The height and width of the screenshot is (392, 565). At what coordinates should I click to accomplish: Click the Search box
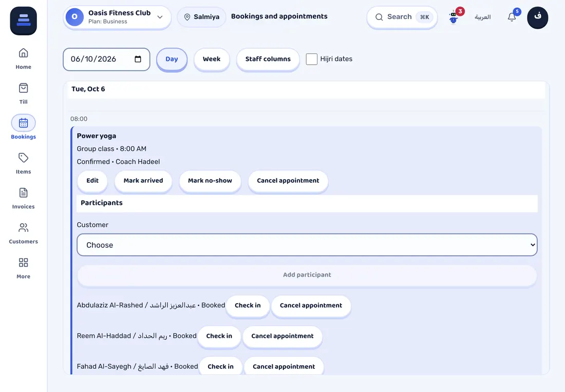click(x=402, y=17)
